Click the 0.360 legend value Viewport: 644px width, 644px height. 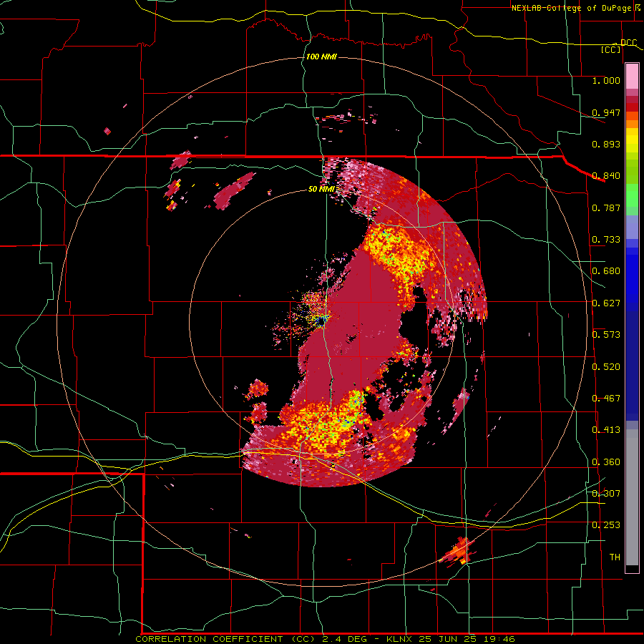click(606, 462)
